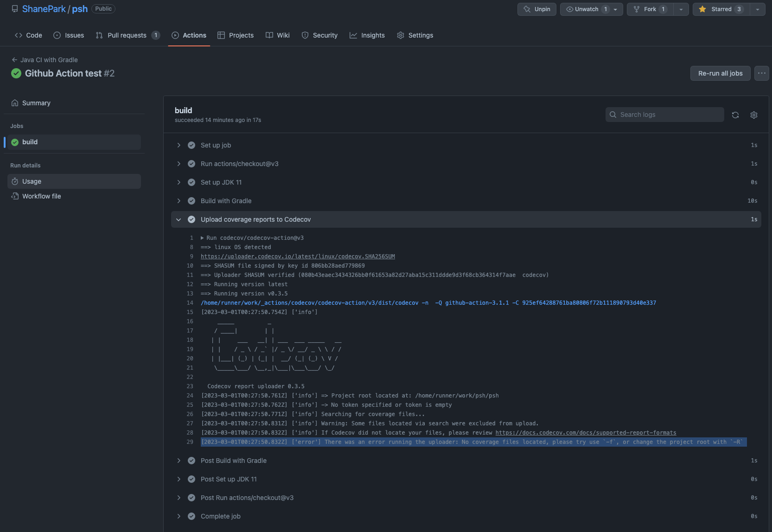The height and width of the screenshot is (532, 772).
Task: Open the Summary page in sidebar
Action: point(74,103)
